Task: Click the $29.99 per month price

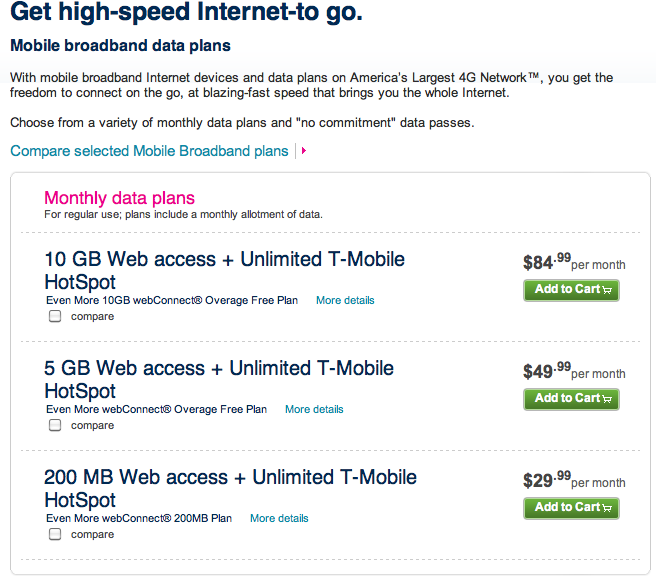Action: [x=573, y=481]
